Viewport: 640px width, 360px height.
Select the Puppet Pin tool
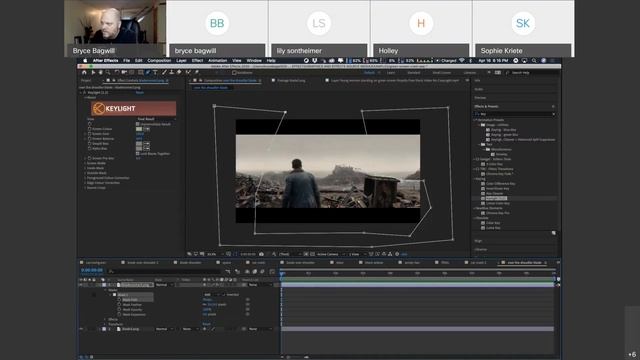197,72
